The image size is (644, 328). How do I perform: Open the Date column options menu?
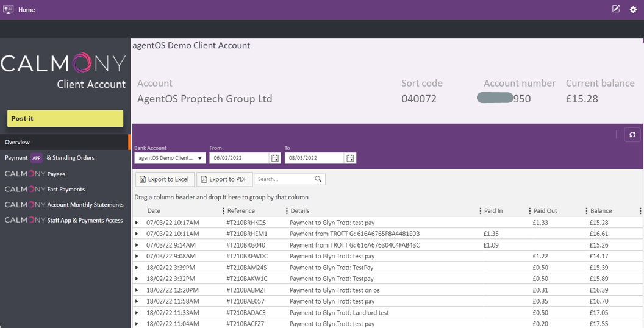[223, 211]
